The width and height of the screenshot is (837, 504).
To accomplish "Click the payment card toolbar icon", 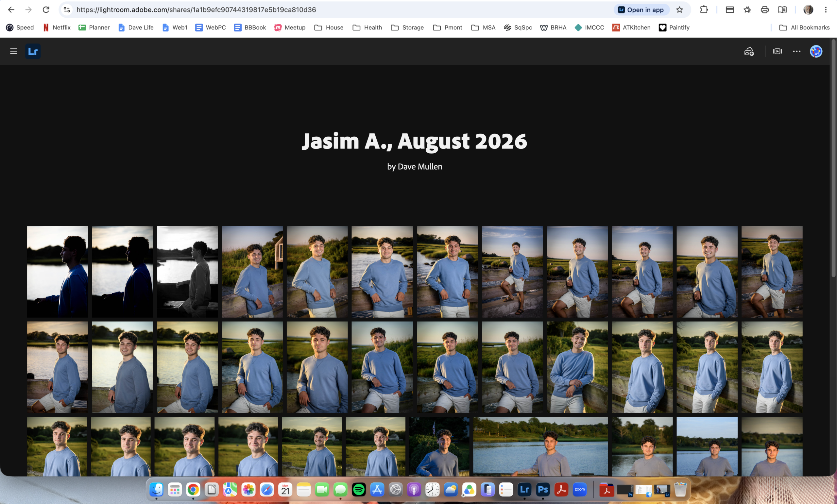I will click(x=730, y=10).
